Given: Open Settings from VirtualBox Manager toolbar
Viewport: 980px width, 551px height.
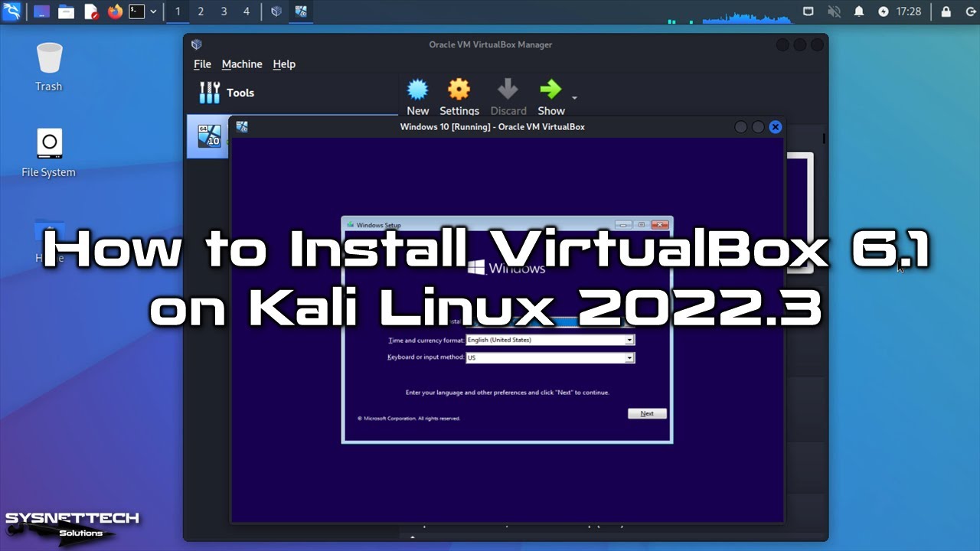Looking at the screenshot, I should (459, 97).
